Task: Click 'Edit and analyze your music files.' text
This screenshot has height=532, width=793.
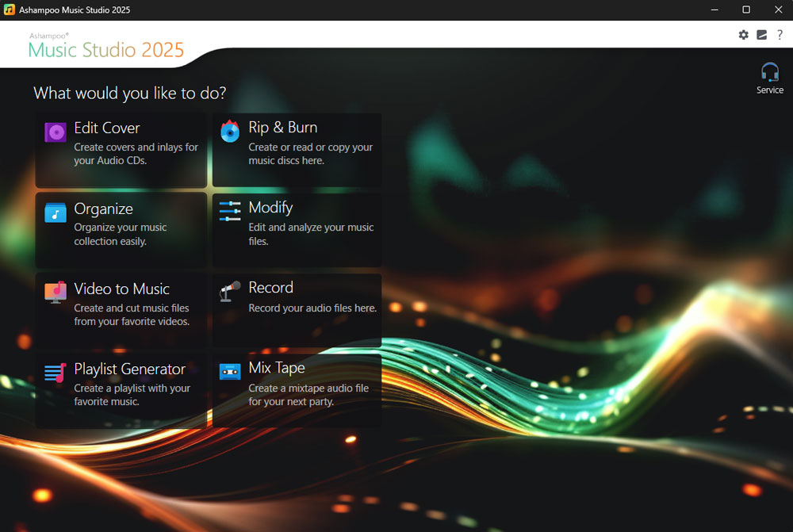Action: 311,234
